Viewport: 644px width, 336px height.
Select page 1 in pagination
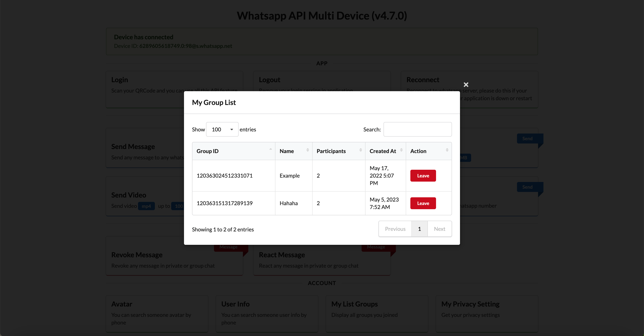coord(419,229)
